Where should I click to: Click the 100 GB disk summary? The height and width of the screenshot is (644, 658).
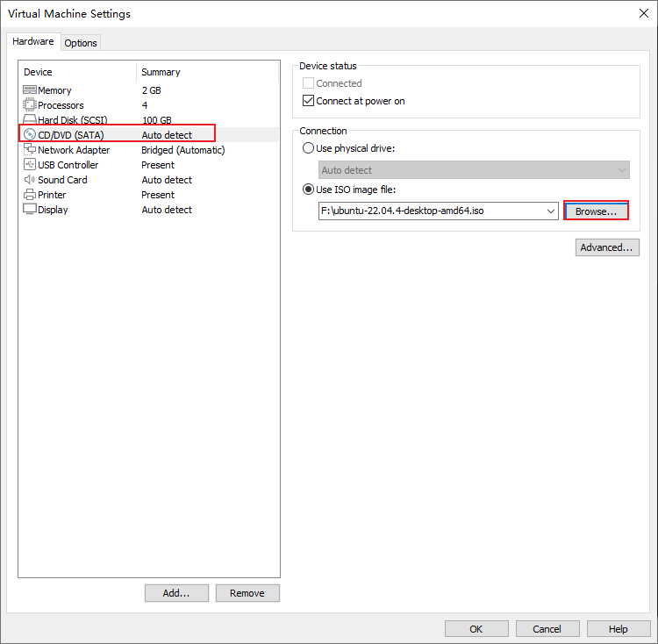point(156,120)
